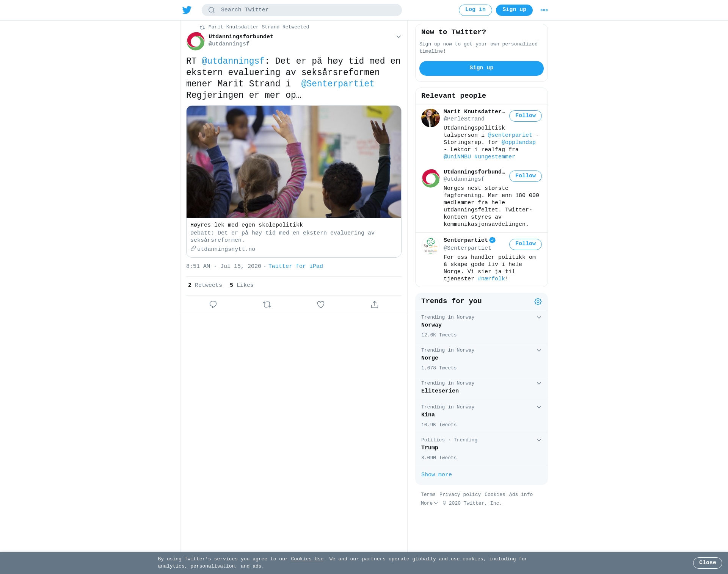
Task: Follow the Senterpartiet account
Action: click(525, 244)
